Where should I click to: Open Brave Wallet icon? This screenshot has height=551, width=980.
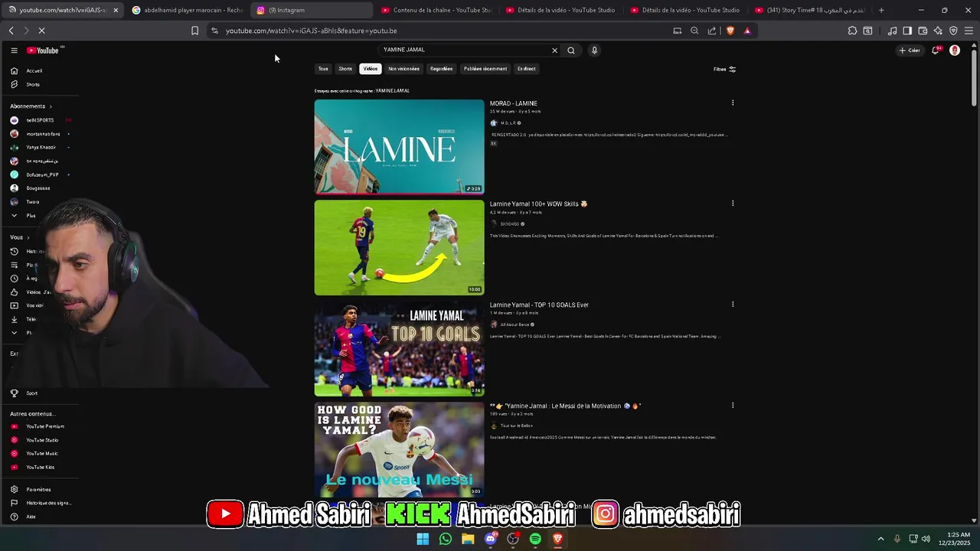[x=923, y=31]
